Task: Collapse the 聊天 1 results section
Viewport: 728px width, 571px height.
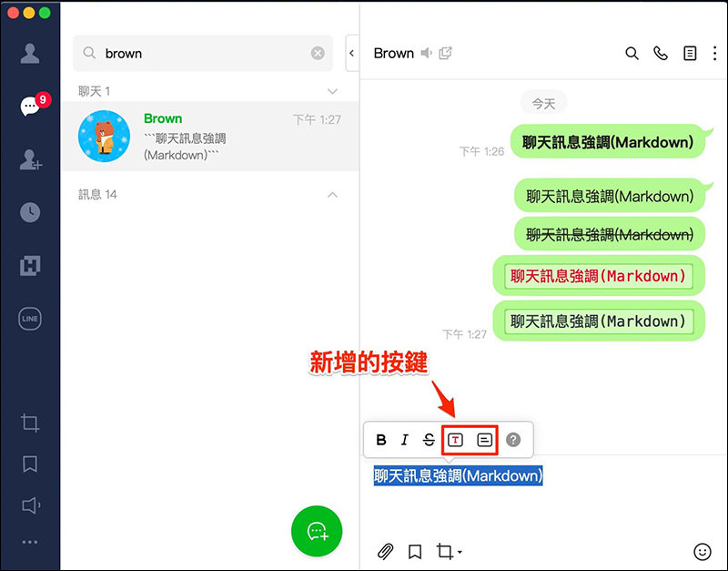Action: 332,92
